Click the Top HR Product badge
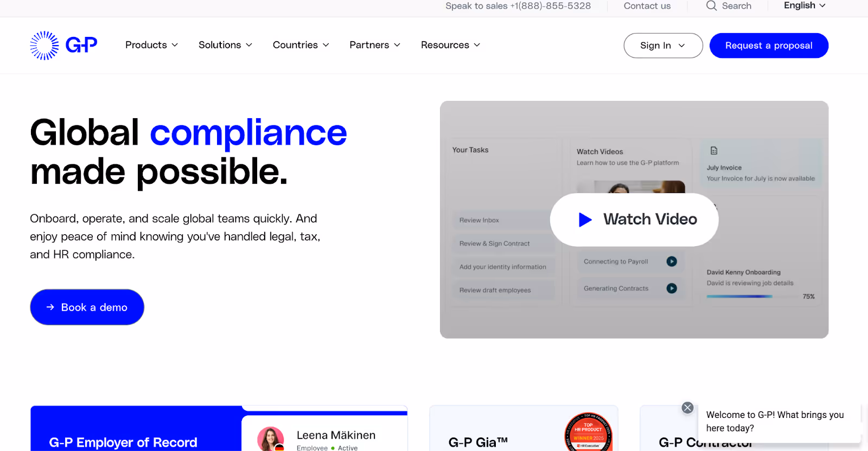This screenshot has height=451, width=868. pyautogui.click(x=589, y=433)
